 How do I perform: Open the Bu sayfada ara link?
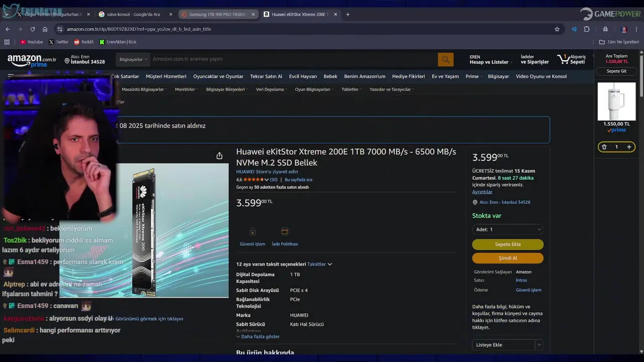[298, 179]
